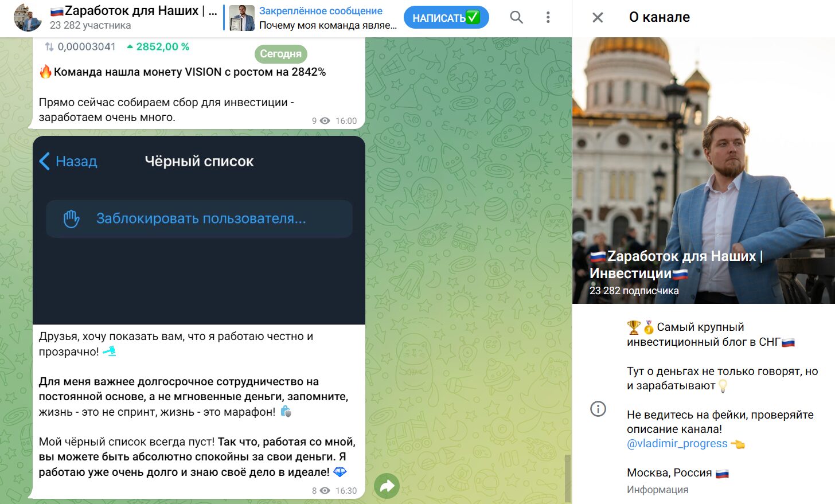Close the channel info panel

click(x=598, y=17)
